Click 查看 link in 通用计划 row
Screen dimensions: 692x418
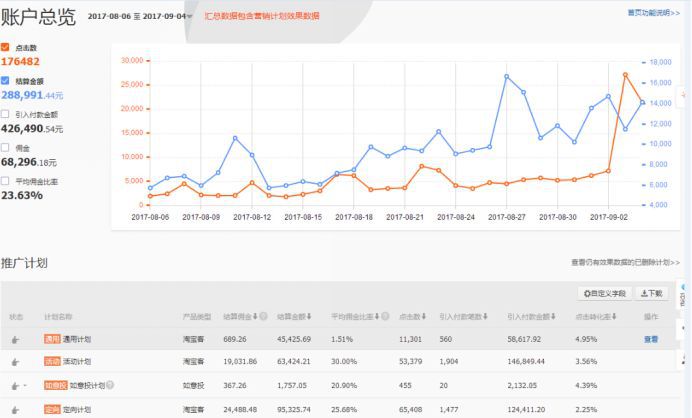(651, 339)
